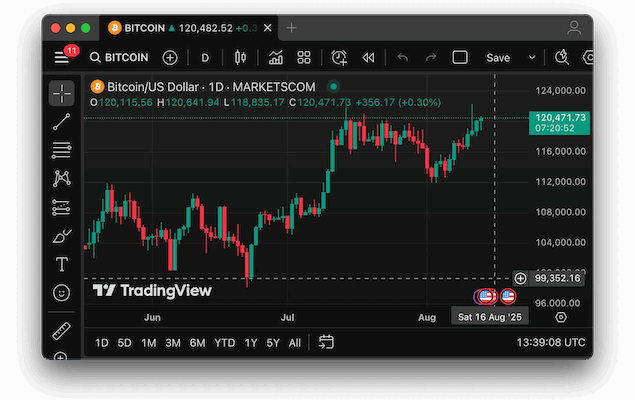Image resolution: width=635 pixels, height=400 pixels.
Task: Expand the Save dropdown arrow
Action: (530, 58)
